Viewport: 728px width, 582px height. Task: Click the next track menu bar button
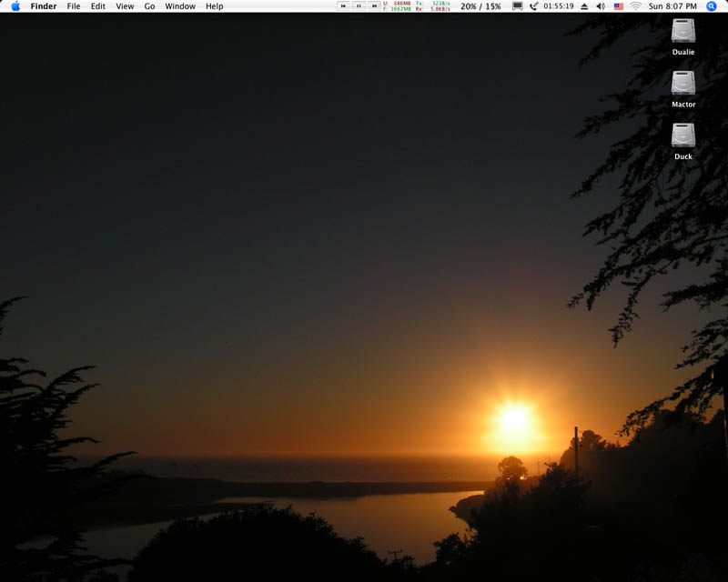click(374, 6)
